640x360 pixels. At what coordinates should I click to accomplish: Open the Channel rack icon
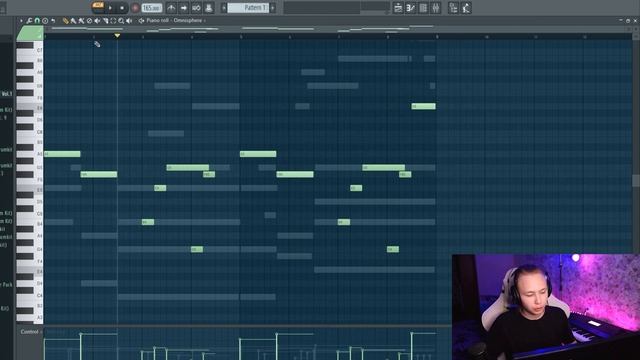pyautogui.click(x=423, y=8)
